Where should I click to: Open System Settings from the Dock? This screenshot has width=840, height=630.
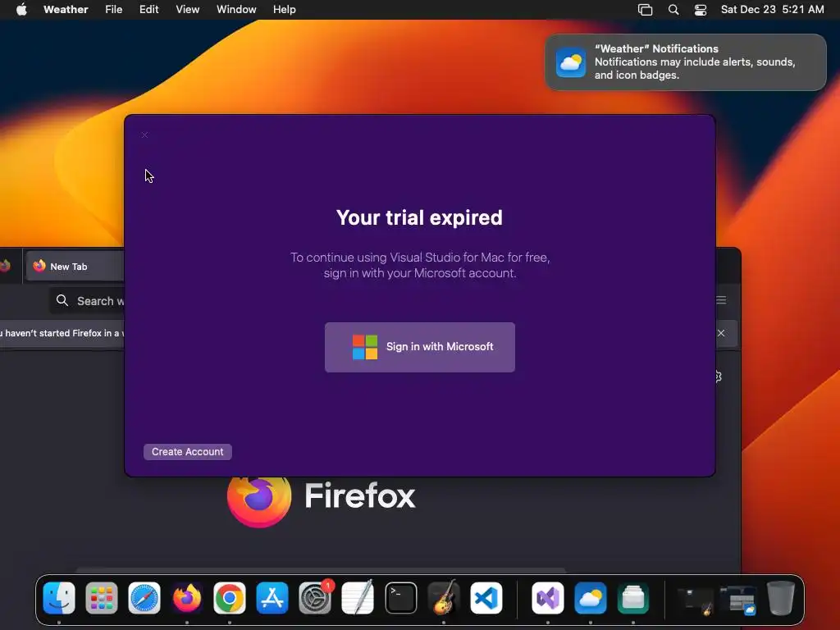click(315, 598)
